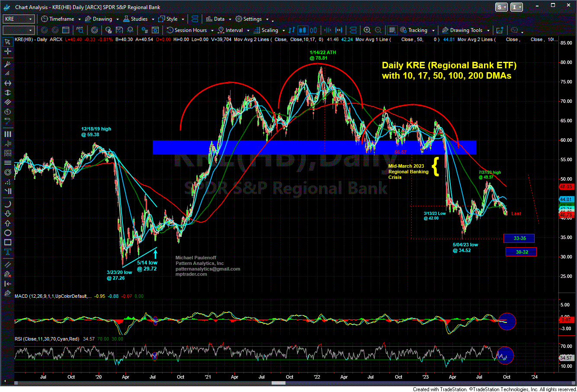Click the Tracking button

pos(414,30)
